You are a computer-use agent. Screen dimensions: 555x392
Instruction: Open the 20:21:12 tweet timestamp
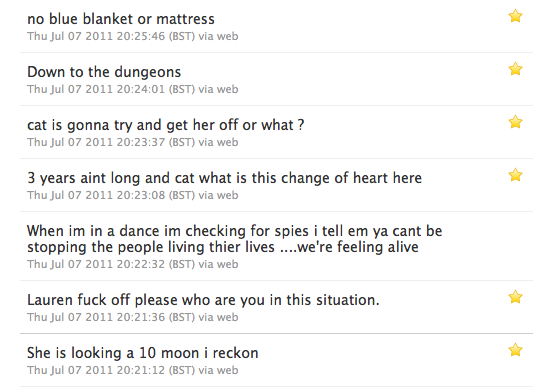pos(111,370)
